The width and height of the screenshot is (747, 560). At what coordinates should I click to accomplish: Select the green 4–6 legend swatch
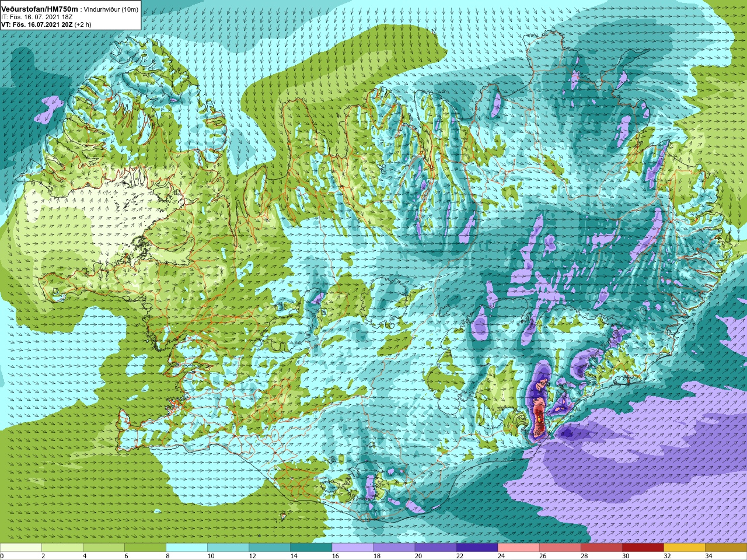coord(103,548)
